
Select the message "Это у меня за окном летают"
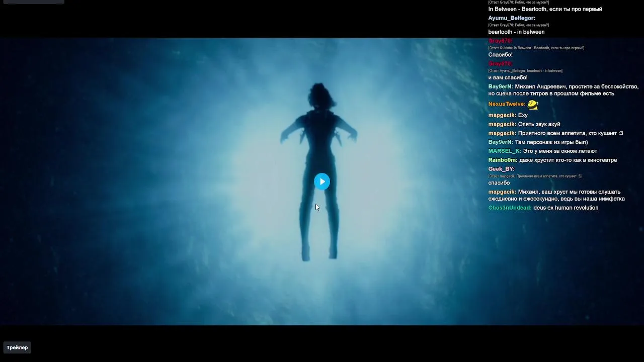click(x=560, y=151)
